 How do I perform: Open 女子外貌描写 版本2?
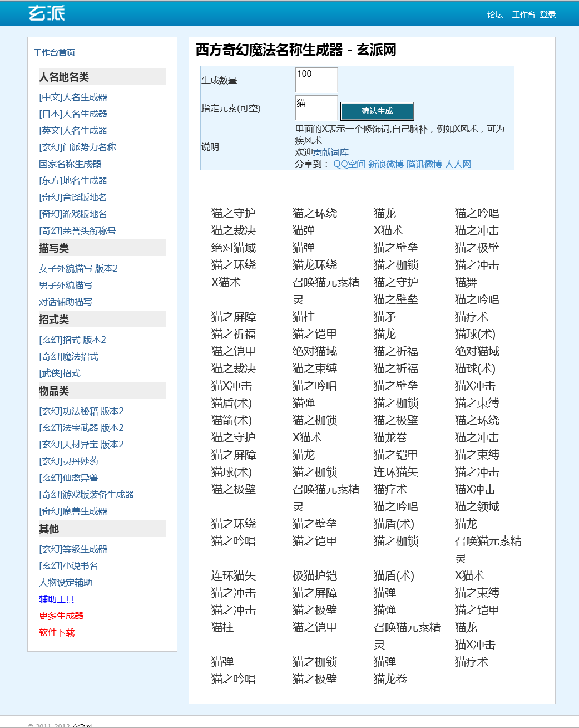78,268
